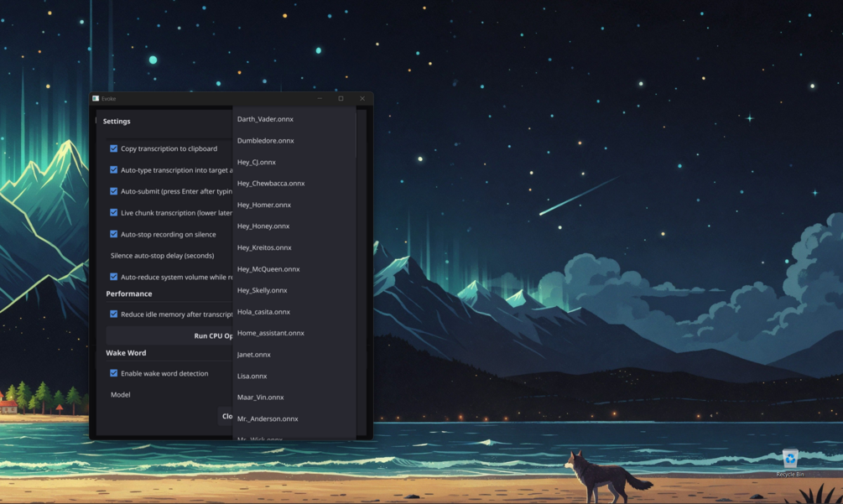Choose Maar_Vin.onnx wake word model
The height and width of the screenshot is (504, 843).
pos(294,397)
